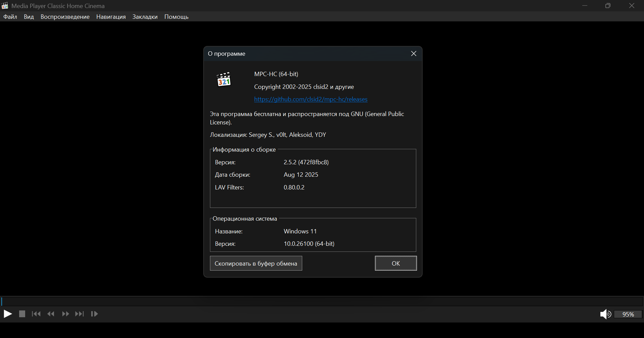Open the GitHub mpc-hc releases link
Screen dimensions: 644x338
311,99
